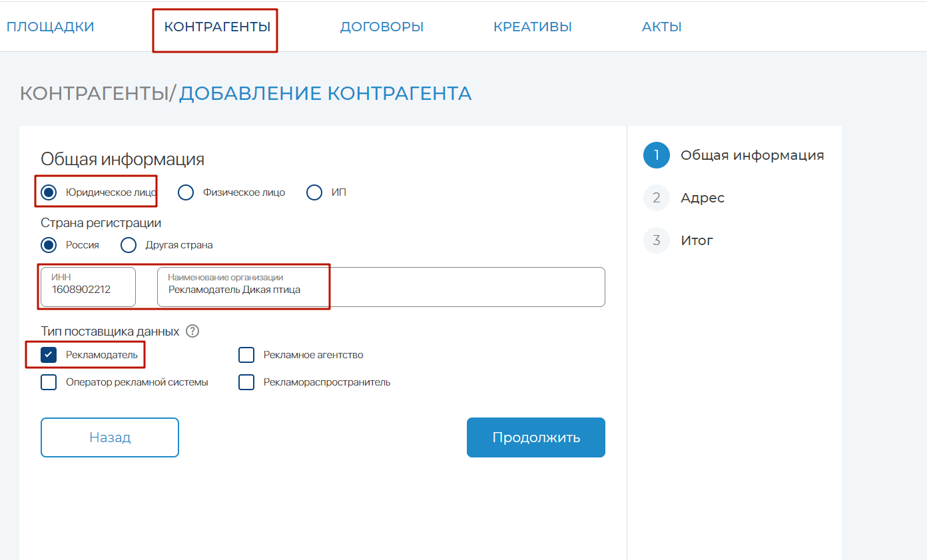This screenshot has height=560, width=927.
Task: Open the Акты tab
Action: (662, 27)
